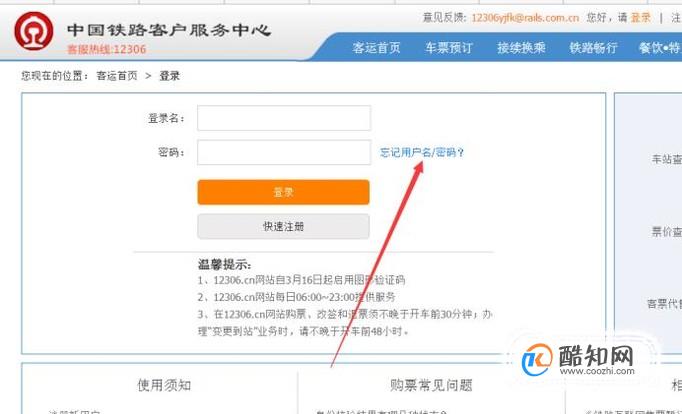Focus the 登录名 input field
Viewport: 682px width, 414px height.
point(284,118)
